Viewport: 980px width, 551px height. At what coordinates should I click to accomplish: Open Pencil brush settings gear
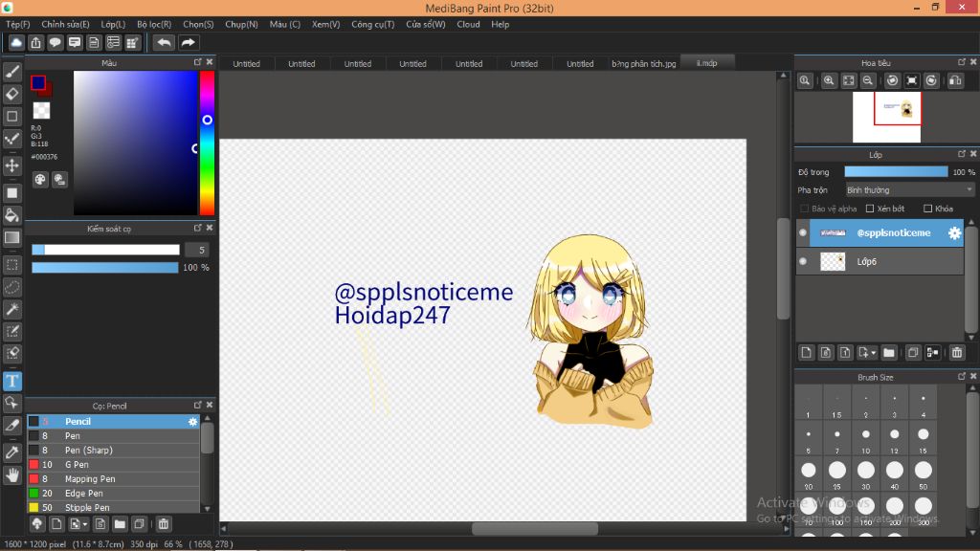[192, 422]
